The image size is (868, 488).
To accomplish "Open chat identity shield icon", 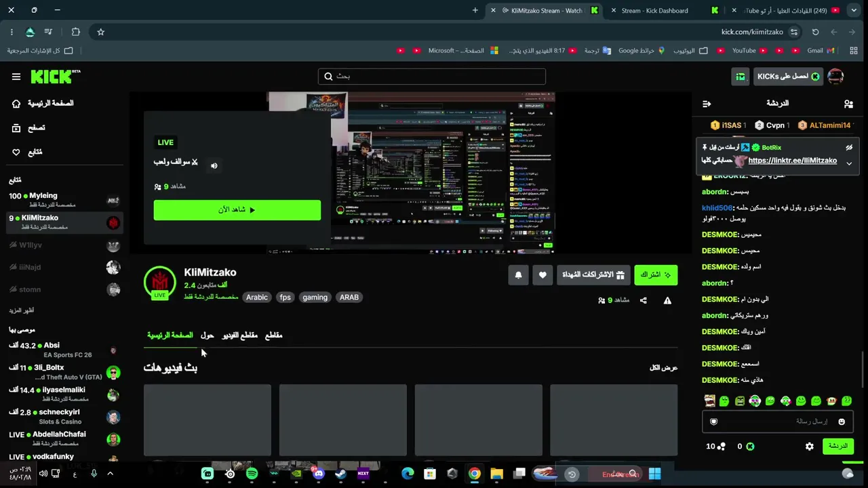I will [713, 422].
